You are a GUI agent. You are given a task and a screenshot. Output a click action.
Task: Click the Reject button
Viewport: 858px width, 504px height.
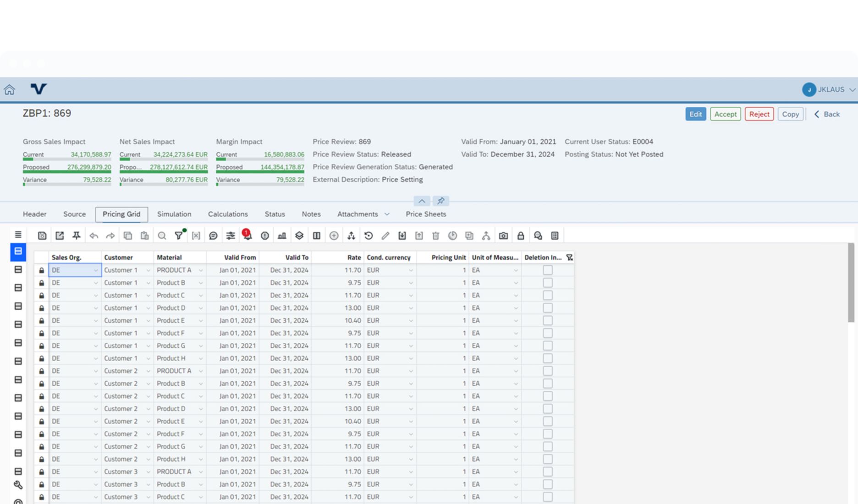pos(759,114)
